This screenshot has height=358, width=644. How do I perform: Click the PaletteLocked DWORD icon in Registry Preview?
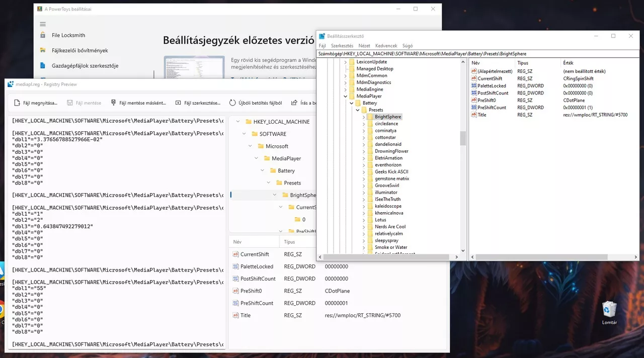[236, 266]
